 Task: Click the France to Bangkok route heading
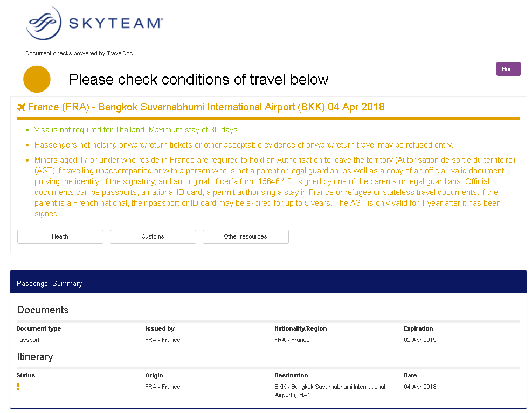(206, 107)
